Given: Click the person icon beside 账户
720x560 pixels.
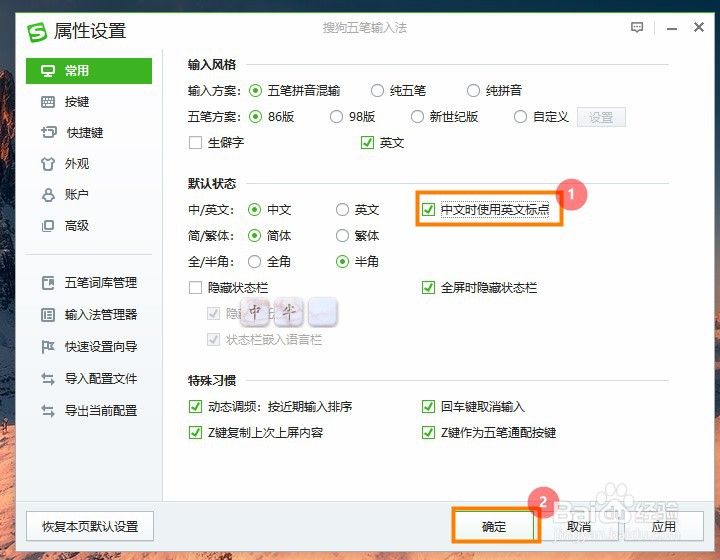Looking at the screenshot, I should (x=48, y=195).
